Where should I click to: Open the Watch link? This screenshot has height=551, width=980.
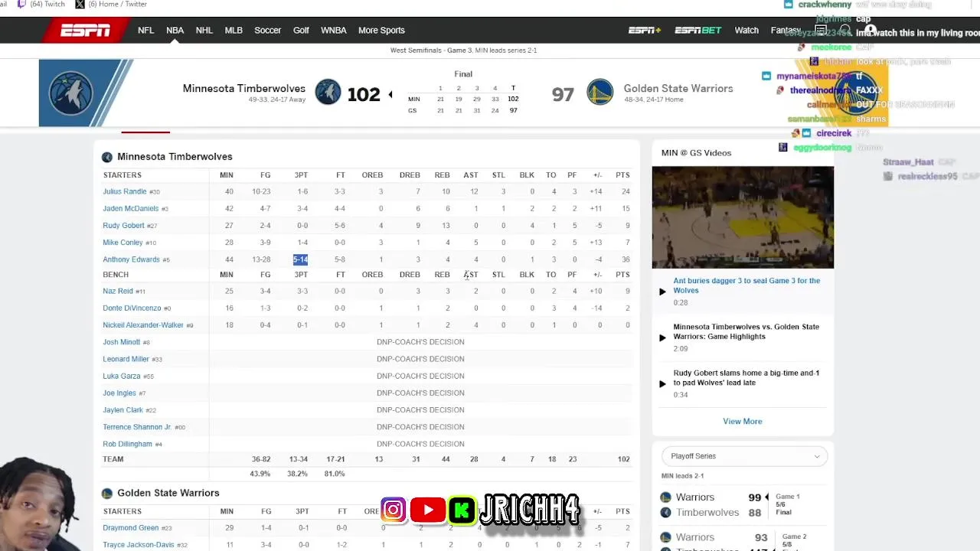(x=746, y=31)
